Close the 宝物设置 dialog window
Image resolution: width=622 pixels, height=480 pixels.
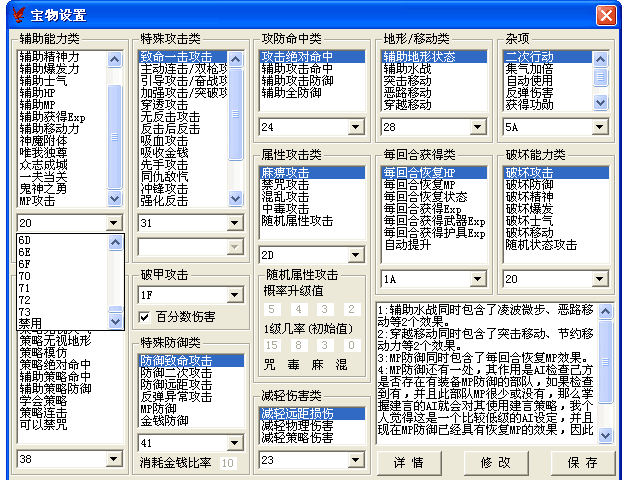(605, 15)
